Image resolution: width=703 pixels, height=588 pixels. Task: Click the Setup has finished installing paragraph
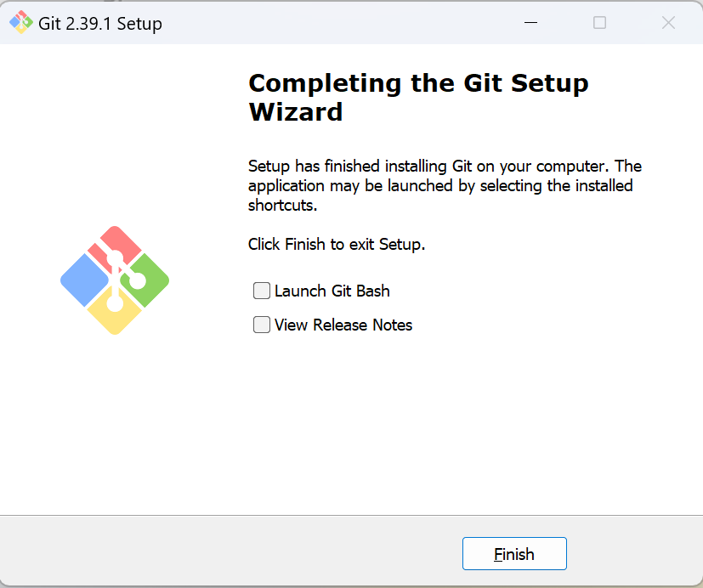click(444, 185)
